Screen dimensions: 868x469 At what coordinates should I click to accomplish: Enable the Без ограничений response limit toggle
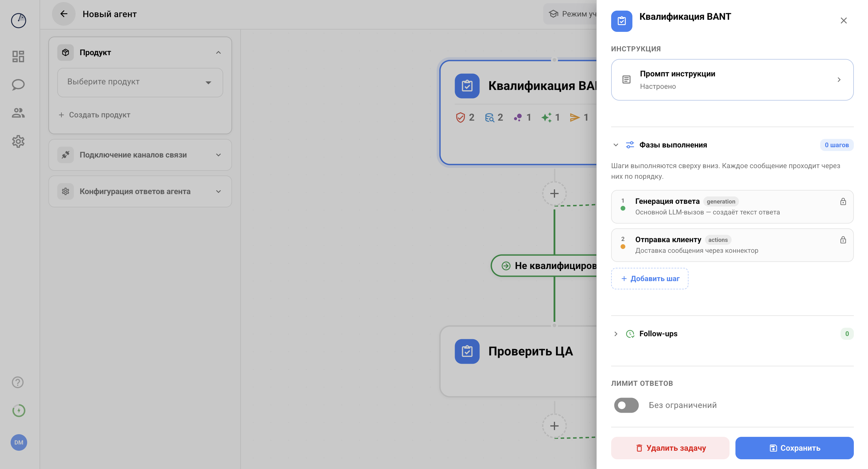click(626, 405)
